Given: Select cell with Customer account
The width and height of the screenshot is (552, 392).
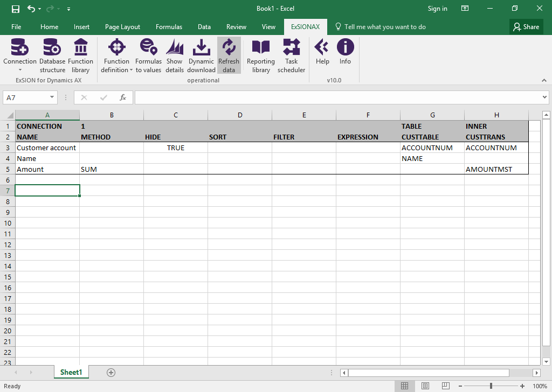Looking at the screenshot, I should [47, 148].
